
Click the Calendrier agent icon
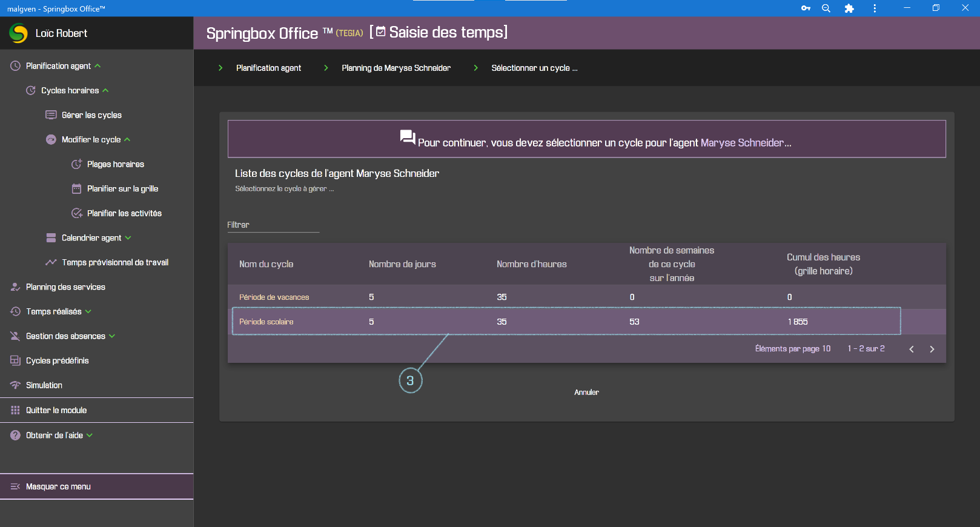tap(51, 238)
